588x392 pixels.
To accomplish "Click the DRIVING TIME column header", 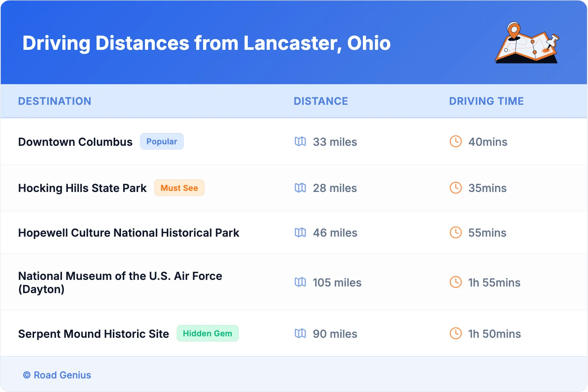I will tap(486, 101).
